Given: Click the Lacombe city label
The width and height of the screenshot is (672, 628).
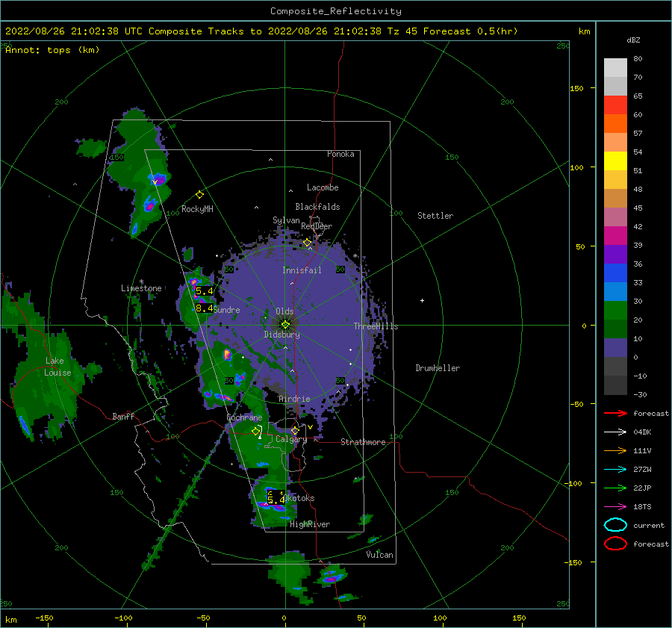Looking at the screenshot, I should click(x=323, y=187).
